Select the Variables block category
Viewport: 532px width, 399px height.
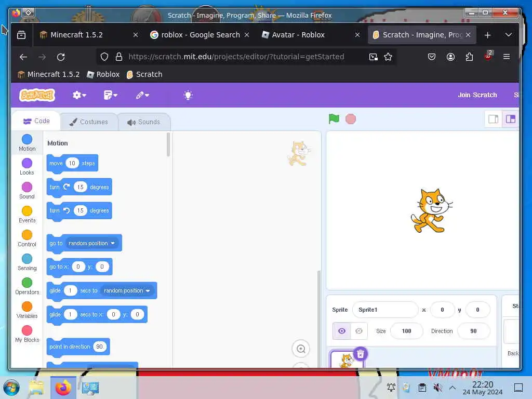[27, 310]
